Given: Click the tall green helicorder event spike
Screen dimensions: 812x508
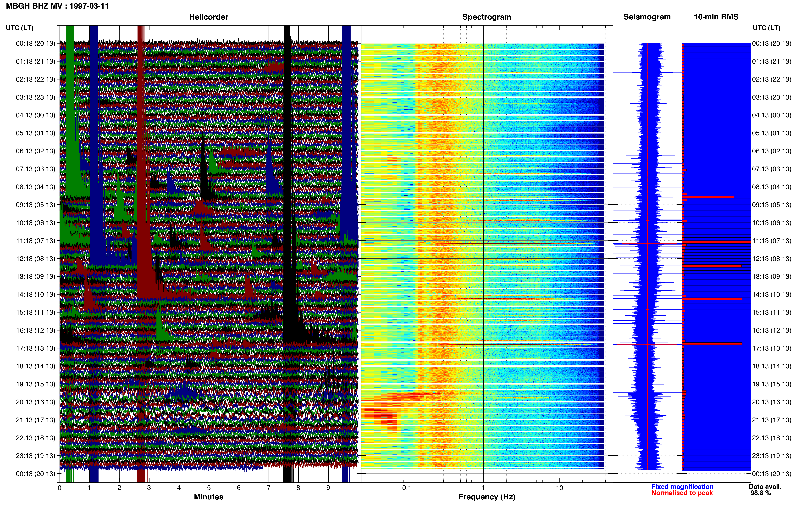Looking at the screenshot, I should pos(70,111).
